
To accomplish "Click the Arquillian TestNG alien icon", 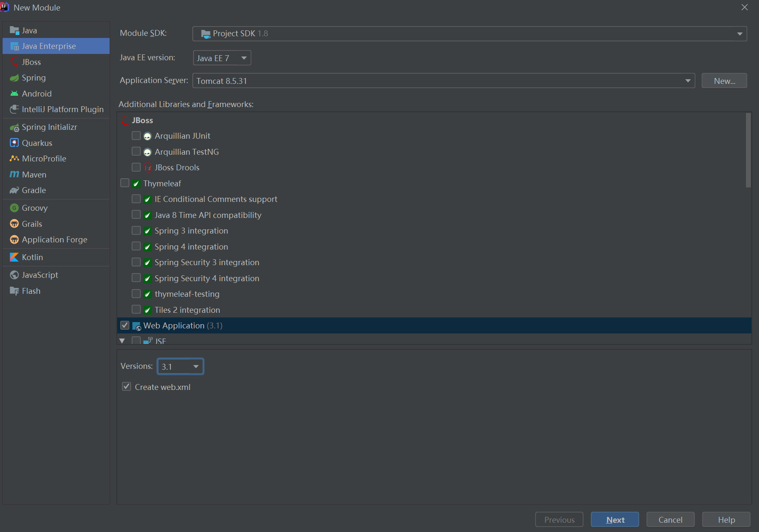I will (x=148, y=152).
